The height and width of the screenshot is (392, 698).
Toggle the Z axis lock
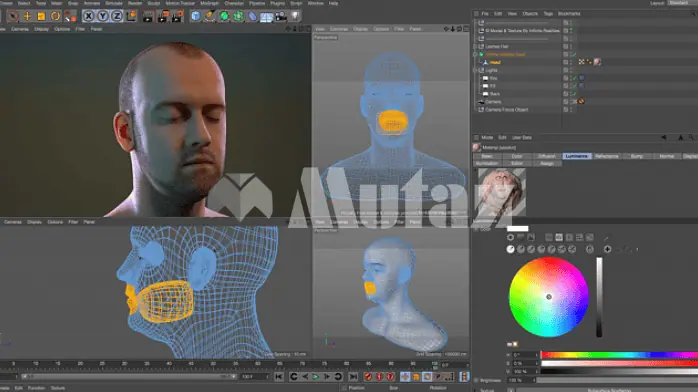tap(117, 16)
